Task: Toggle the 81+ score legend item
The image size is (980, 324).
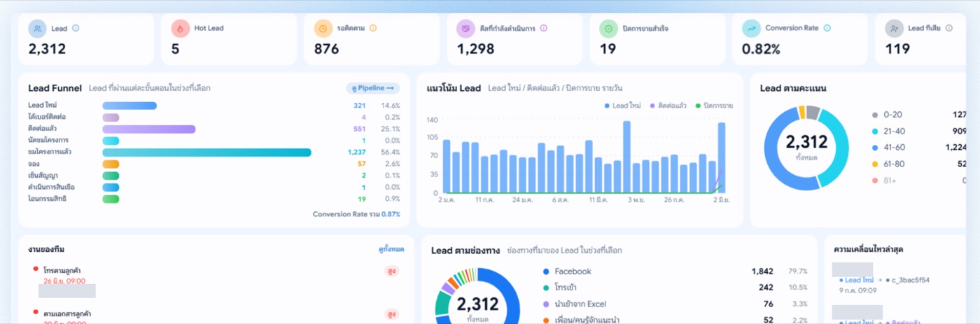Action: (x=920, y=181)
